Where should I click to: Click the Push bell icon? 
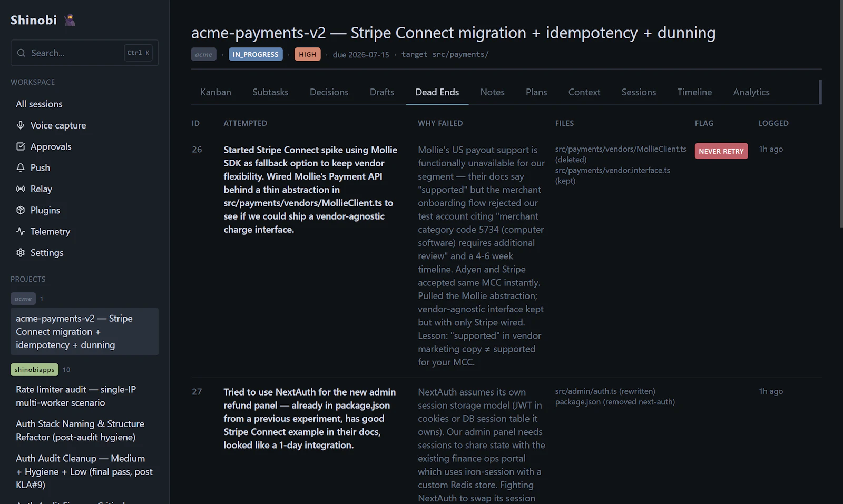(21, 167)
